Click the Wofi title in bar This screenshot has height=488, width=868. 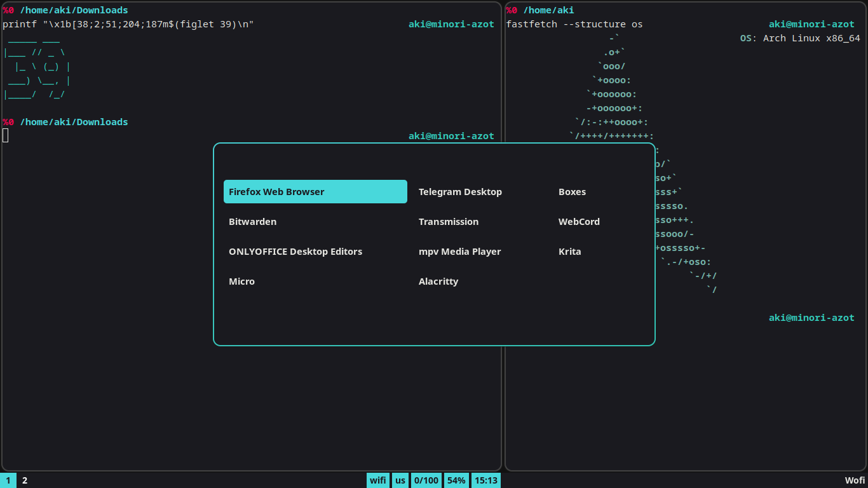tap(855, 480)
